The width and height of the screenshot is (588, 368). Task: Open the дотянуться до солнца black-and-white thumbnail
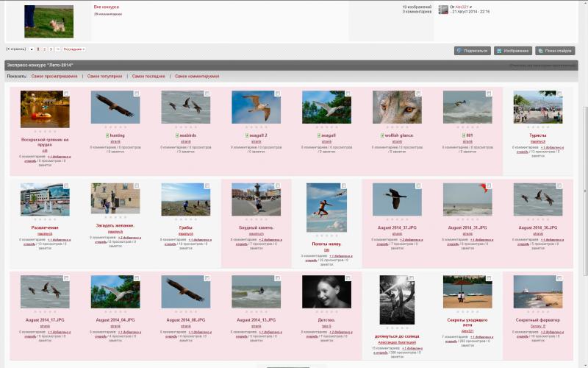pyautogui.click(x=397, y=300)
